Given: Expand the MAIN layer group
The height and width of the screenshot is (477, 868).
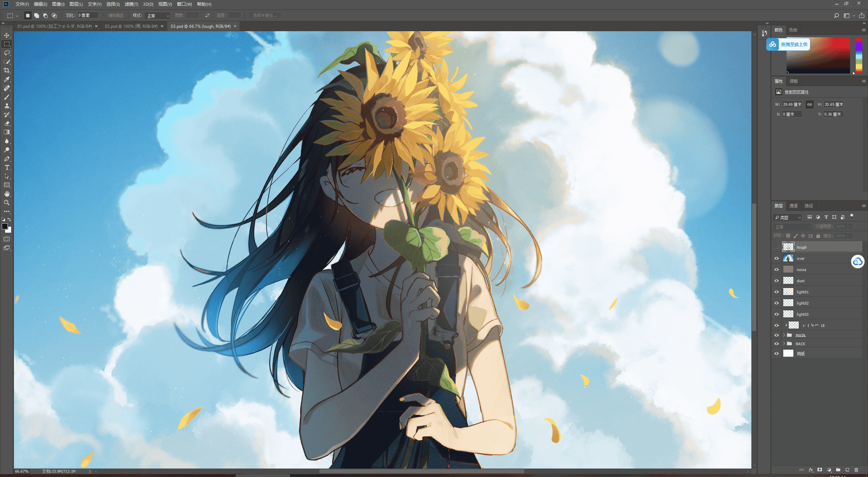Looking at the screenshot, I should [784, 335].
